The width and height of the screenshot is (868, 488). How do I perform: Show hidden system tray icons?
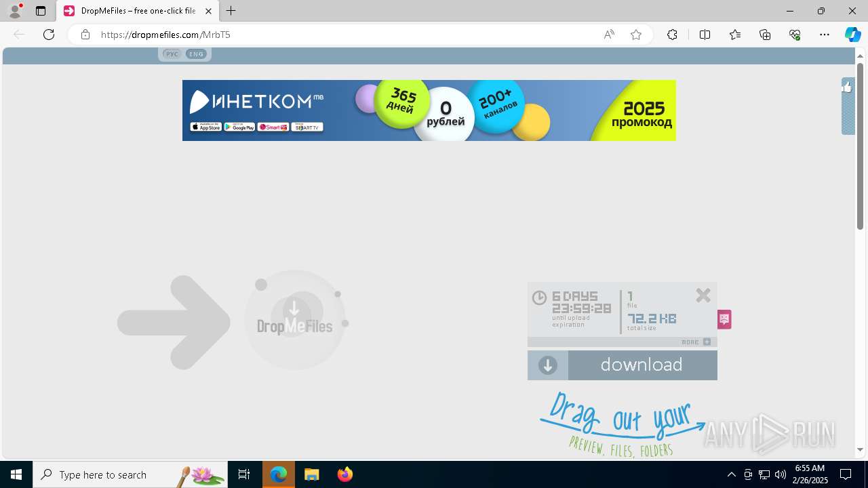click(731, 474)
